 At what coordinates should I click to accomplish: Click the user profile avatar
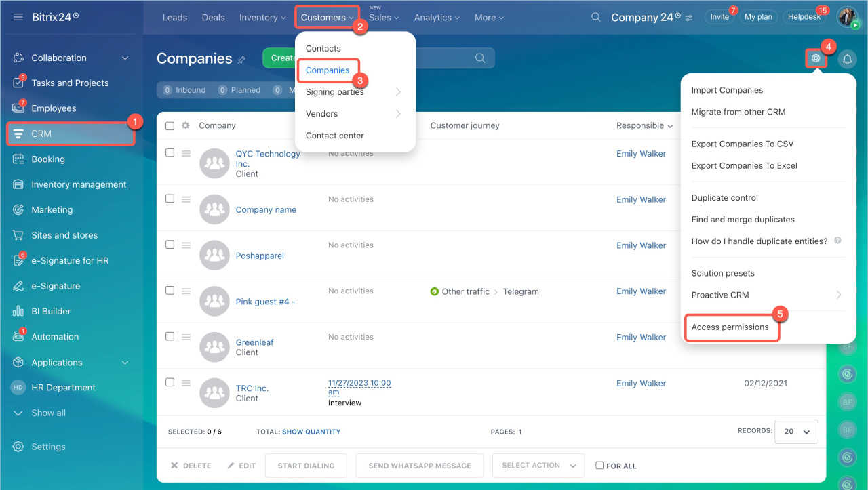point(848,17)
